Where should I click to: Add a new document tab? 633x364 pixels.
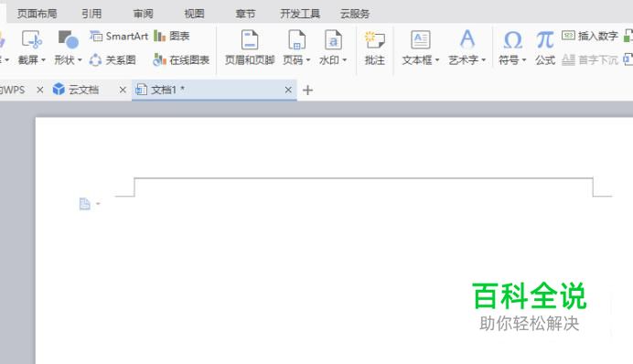[307, 90]
